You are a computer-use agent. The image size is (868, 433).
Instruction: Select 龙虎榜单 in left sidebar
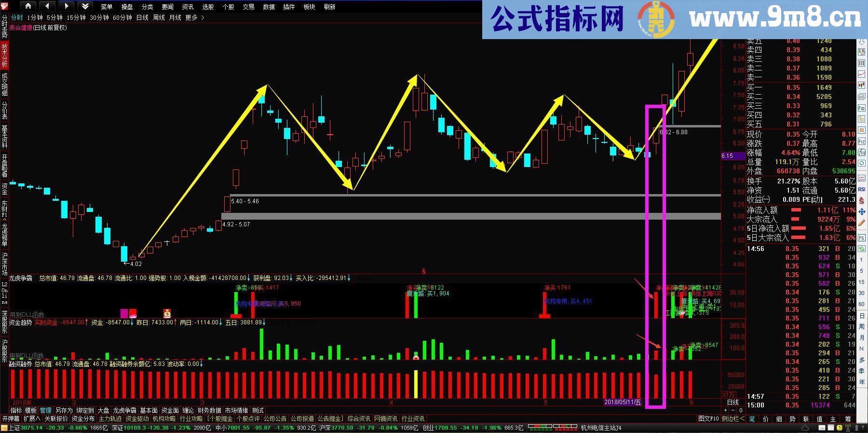(4, 235)
